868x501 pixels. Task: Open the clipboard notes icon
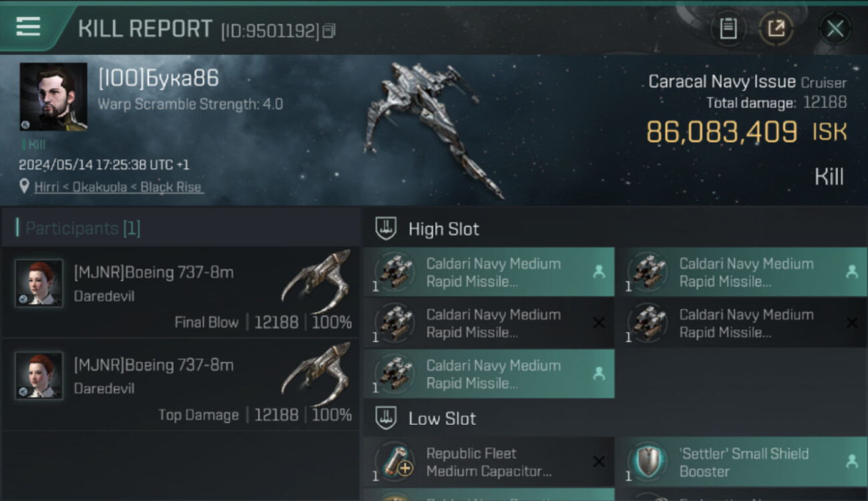tap(728, 28)
